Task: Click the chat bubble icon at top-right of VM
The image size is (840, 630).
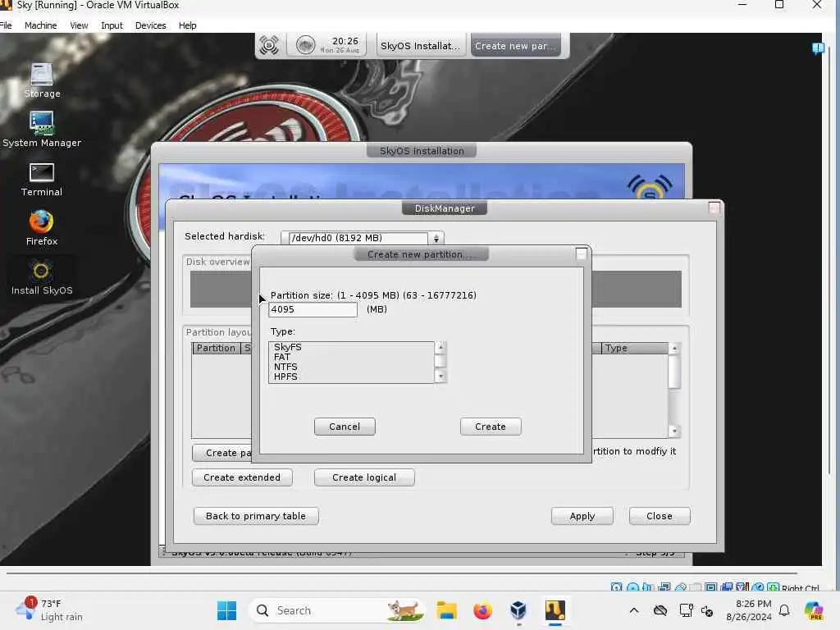Action: pyautogui.click(x=818, y=48)
